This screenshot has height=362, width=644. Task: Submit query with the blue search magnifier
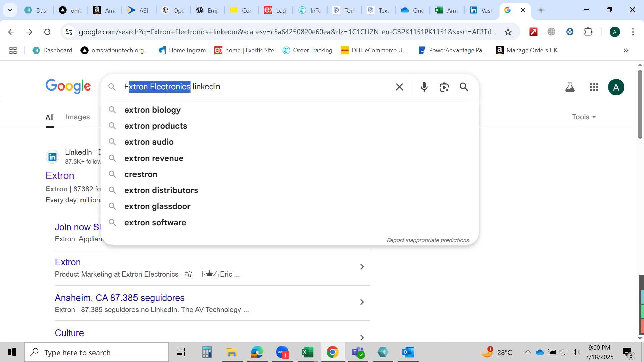[x=464, y=87]
